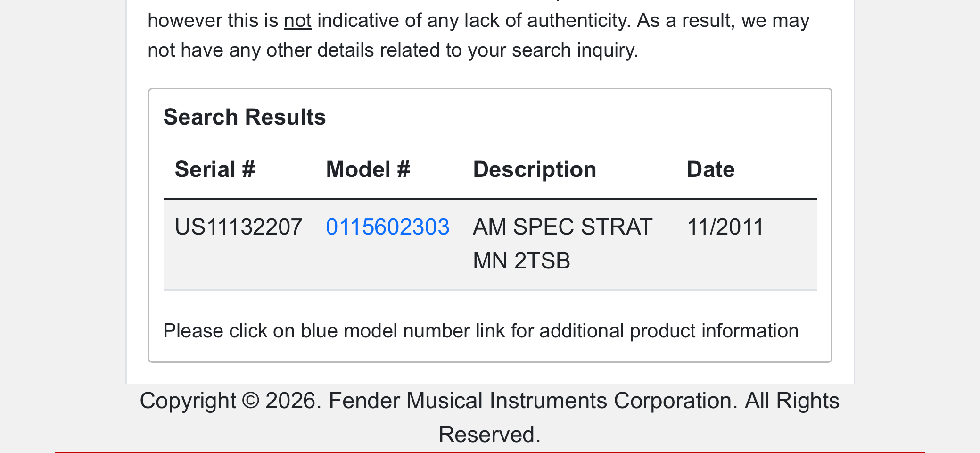Screen dimensions: 980x453
Task: Open the blue model number 0115602303 link
Action: [x=387, y=227]
